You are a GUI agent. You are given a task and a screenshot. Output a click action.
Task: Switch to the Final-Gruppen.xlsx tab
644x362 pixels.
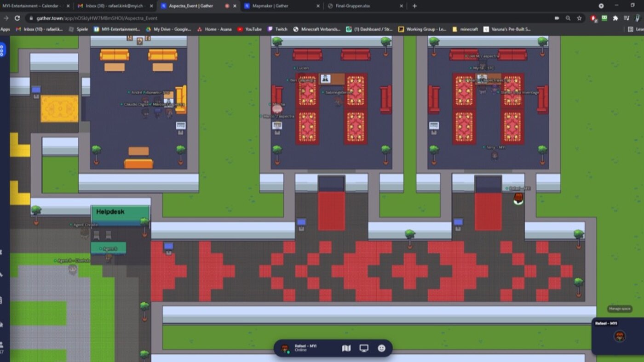click(x=363, y=6)
